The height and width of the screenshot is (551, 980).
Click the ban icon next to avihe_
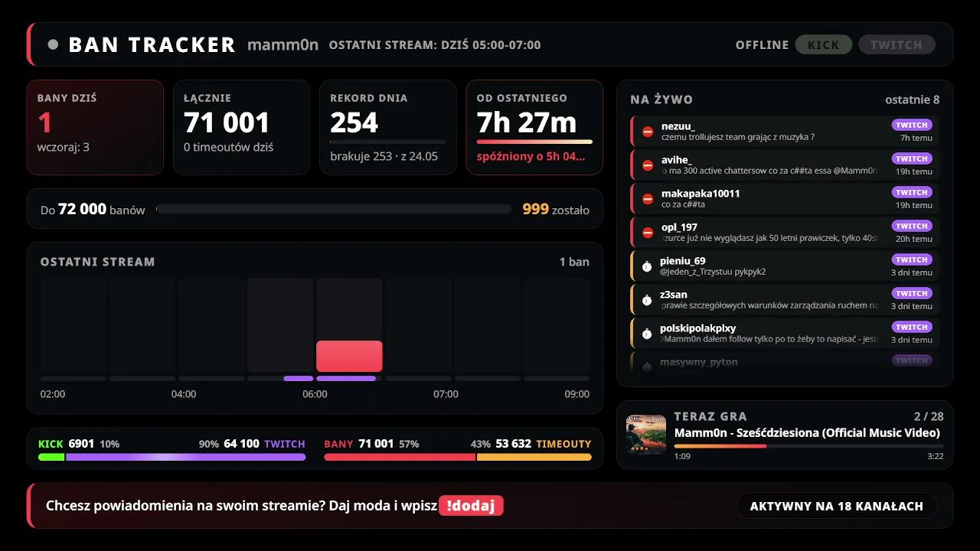(x=648, y=165)
